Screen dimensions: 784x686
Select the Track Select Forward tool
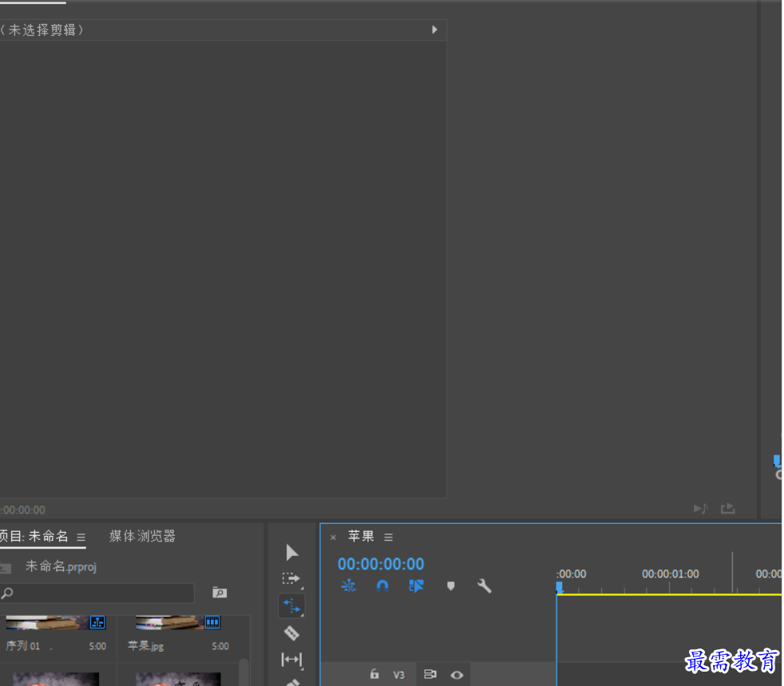pos(291,579)
